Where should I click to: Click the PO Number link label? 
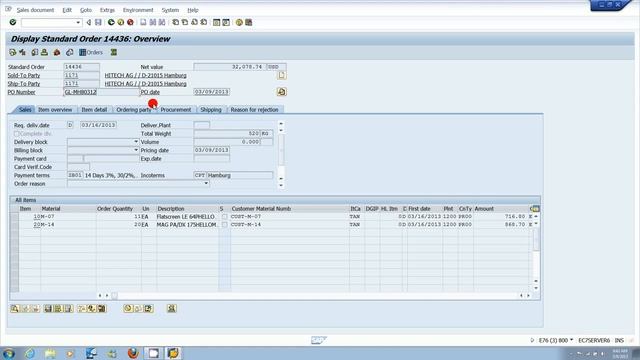coord(21,92)
